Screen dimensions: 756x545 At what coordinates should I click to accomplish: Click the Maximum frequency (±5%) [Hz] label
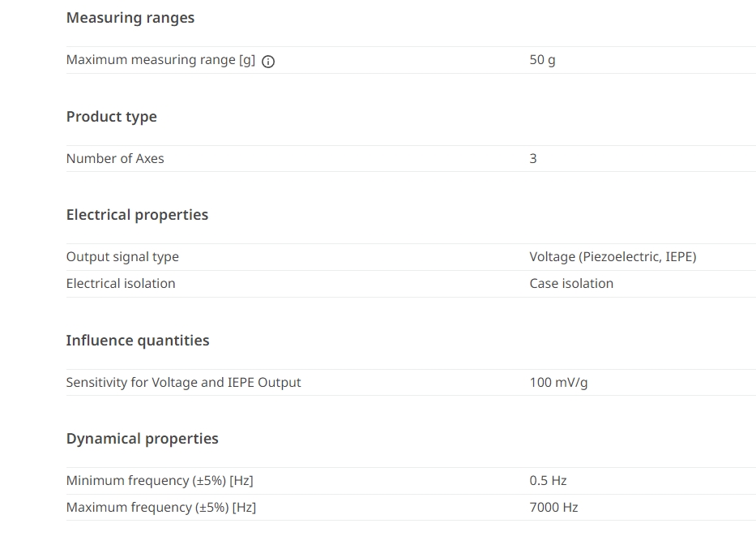click(x=161, y=508)
